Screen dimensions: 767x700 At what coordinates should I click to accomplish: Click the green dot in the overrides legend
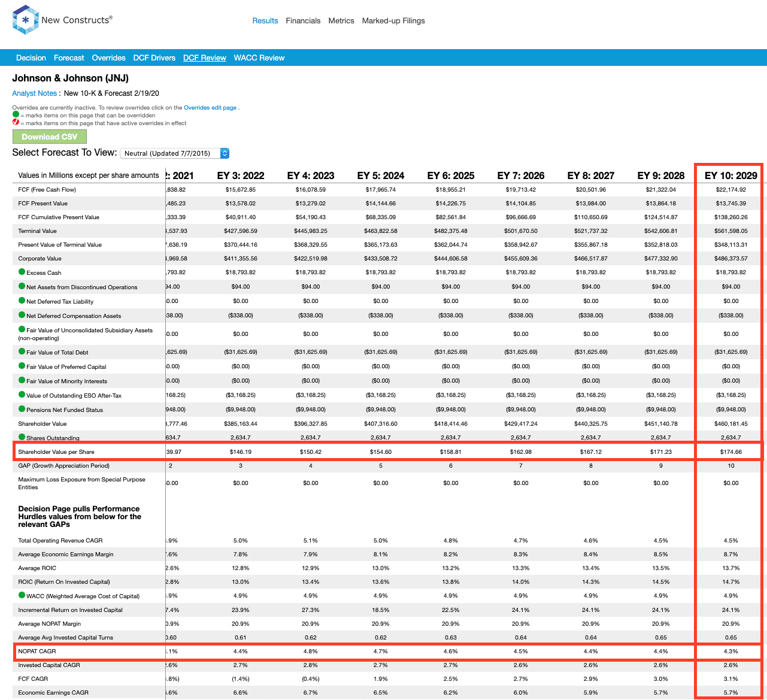(16, 115)
